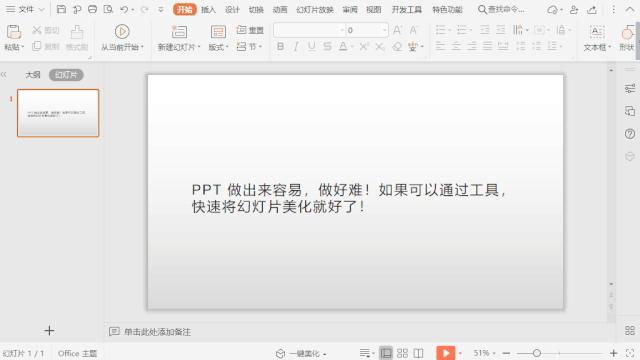Screen dimensions: 640x360
Task: Click the clear formatting eraser icon
Action: coord(397,47)
